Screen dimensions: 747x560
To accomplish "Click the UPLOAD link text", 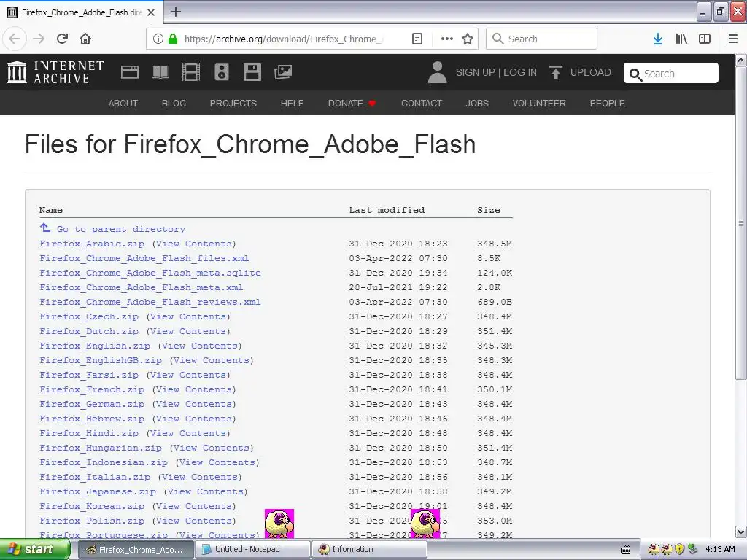I will point(591,72).
